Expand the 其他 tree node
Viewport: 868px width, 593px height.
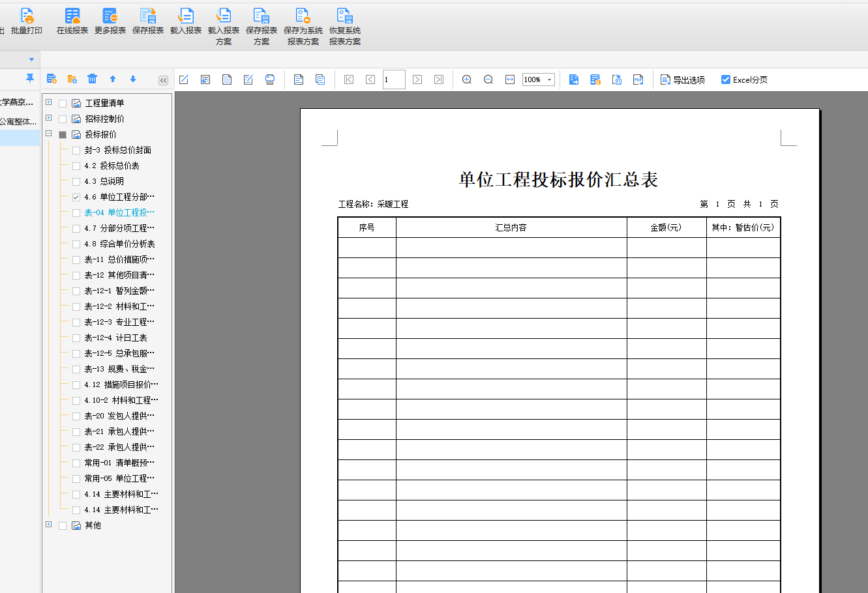(x=48, y=525)
